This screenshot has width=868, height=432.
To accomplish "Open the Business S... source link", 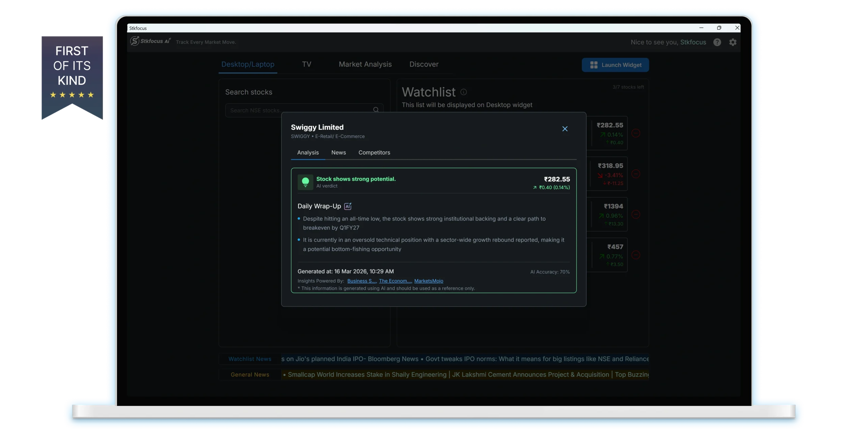I will click(x=361, y=281).
